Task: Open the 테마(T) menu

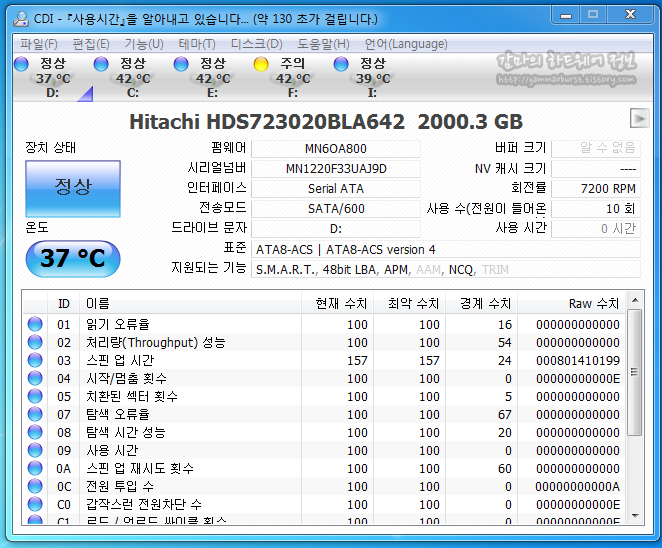Action: pyautogui.click(x=197, y=44)
